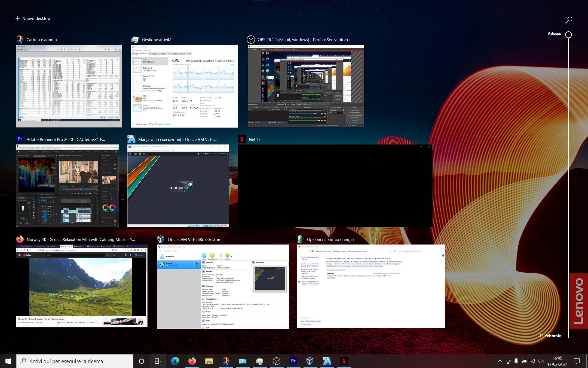The width and height of the screenshot is (588, 368).
Task: Open the Opzioni risparmio energia window thumbnail
Action: coord(371,286)
